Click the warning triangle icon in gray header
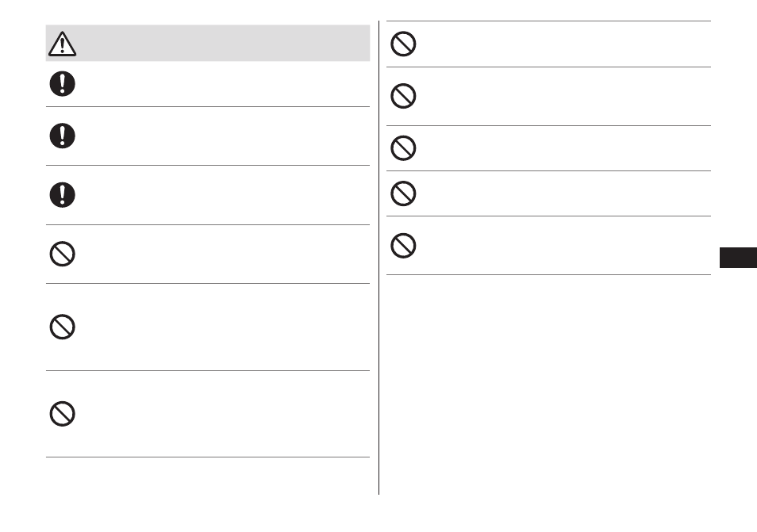The width and height of the screenshot is (757, 532). point(62,44)
